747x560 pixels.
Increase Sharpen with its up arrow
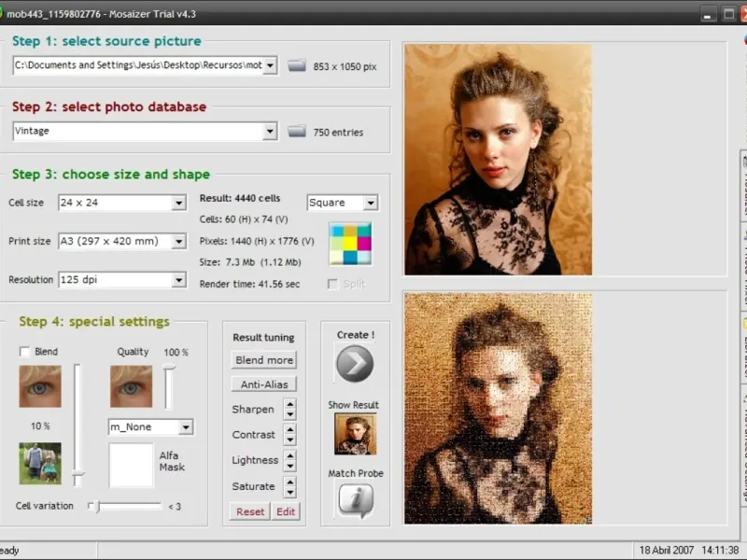[x=290, y=405]
